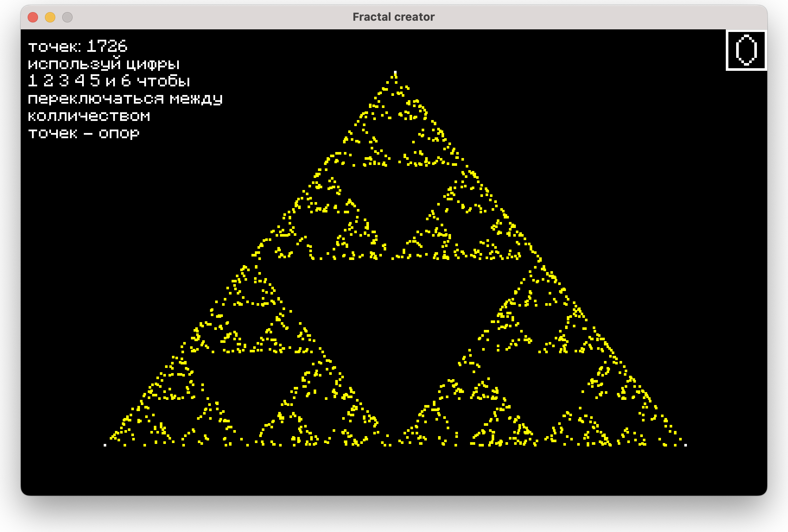The height and width of the screenshot is (532, 788).
Task: Click the digit 3 in the instruction text
Action: point(64,81)
